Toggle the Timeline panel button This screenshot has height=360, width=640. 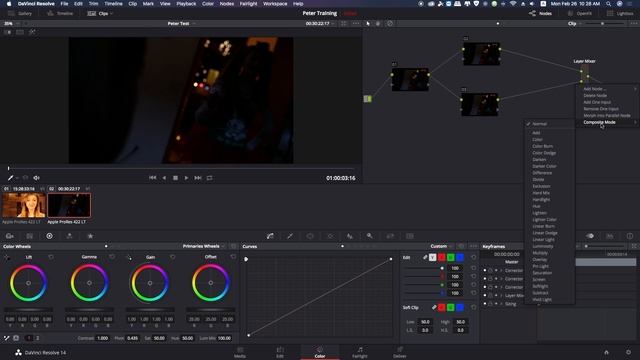60,13
